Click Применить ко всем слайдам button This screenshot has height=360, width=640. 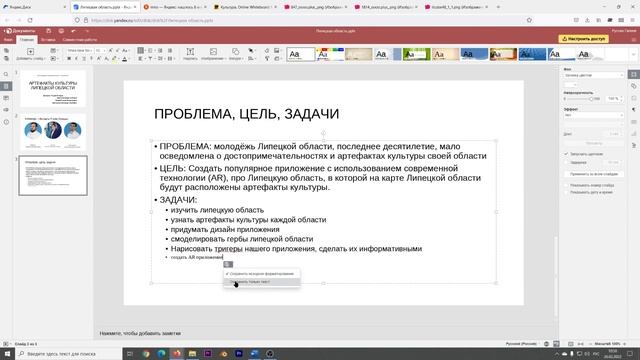(594, 174)
